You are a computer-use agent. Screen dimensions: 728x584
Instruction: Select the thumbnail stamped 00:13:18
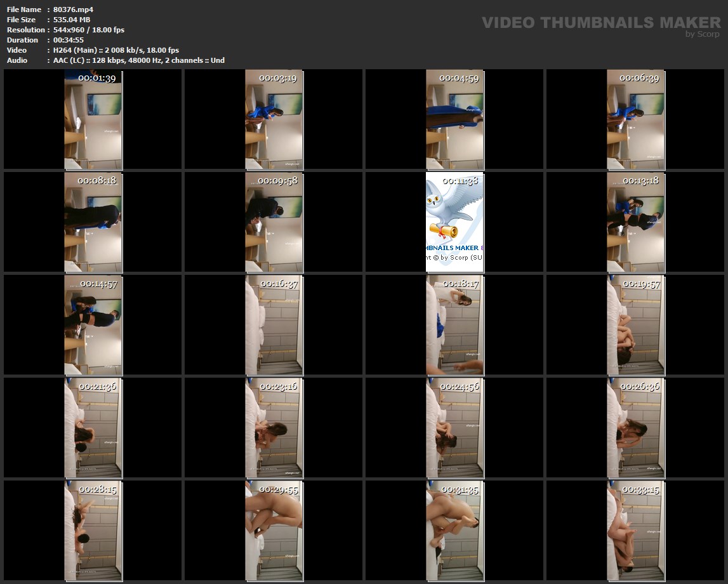coord(635,222)
